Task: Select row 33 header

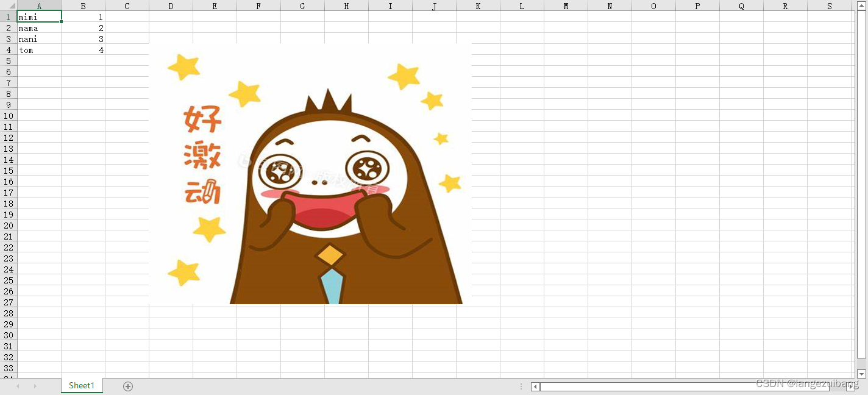Action: (9, 368)
